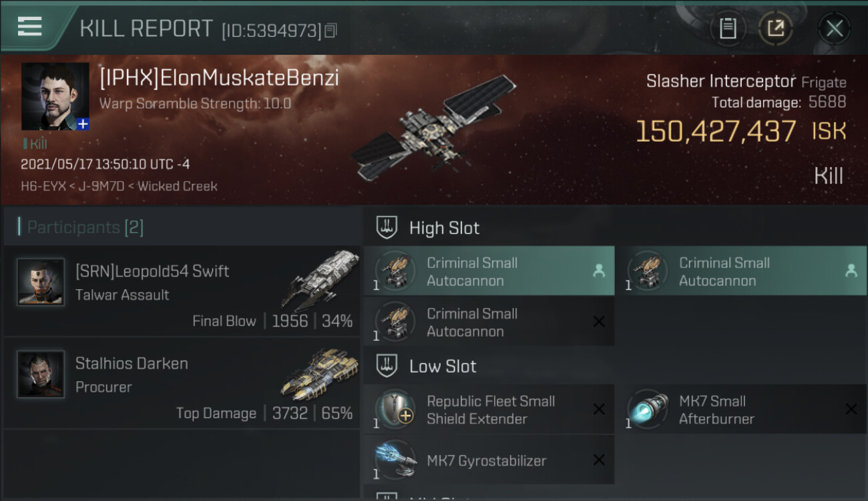Select Republic Fleet Small Shield Extender
868x501 pixels.
pos(489,409)
